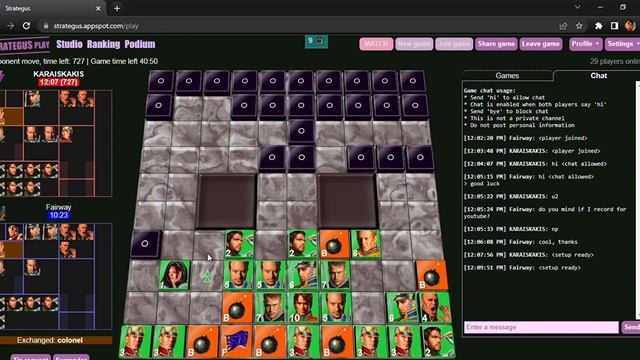The image size is (640, 360).
Task: Reload the browser page
Action: tap(27, 26)
